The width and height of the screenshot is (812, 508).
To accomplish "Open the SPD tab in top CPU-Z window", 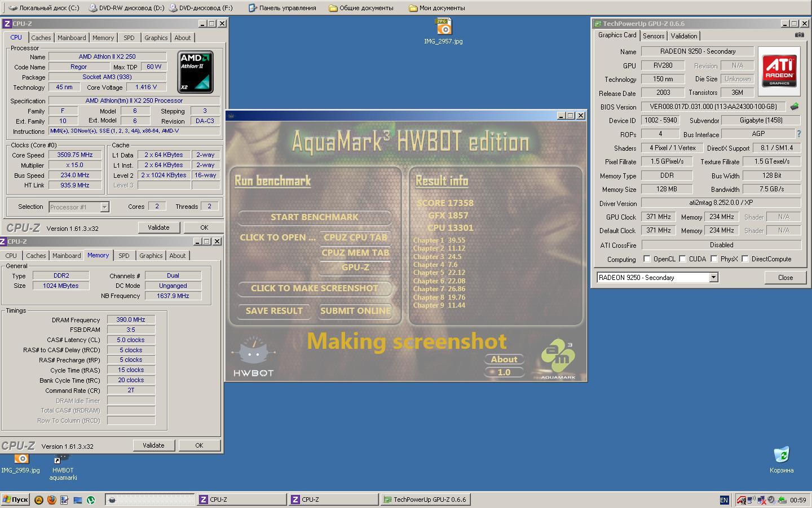I will pos(129,38).
